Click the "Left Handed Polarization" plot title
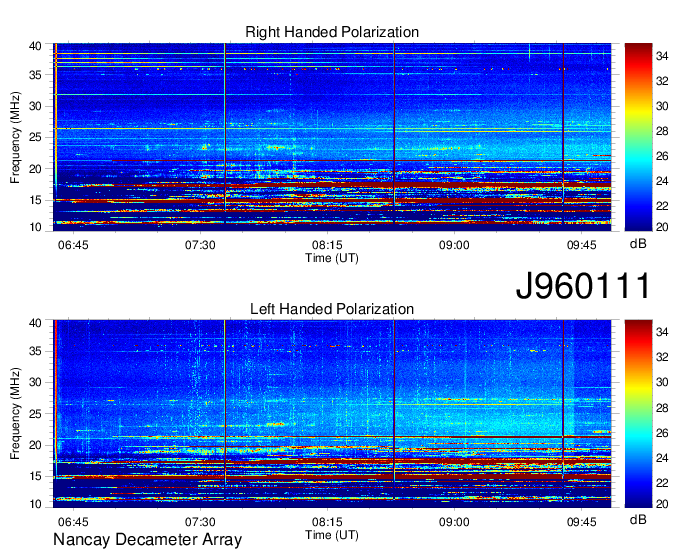680x552 pixels. (332, 309)
